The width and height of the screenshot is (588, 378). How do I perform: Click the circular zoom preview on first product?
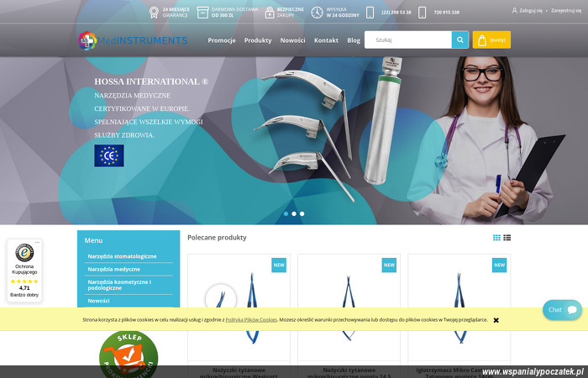click(221, 299)
